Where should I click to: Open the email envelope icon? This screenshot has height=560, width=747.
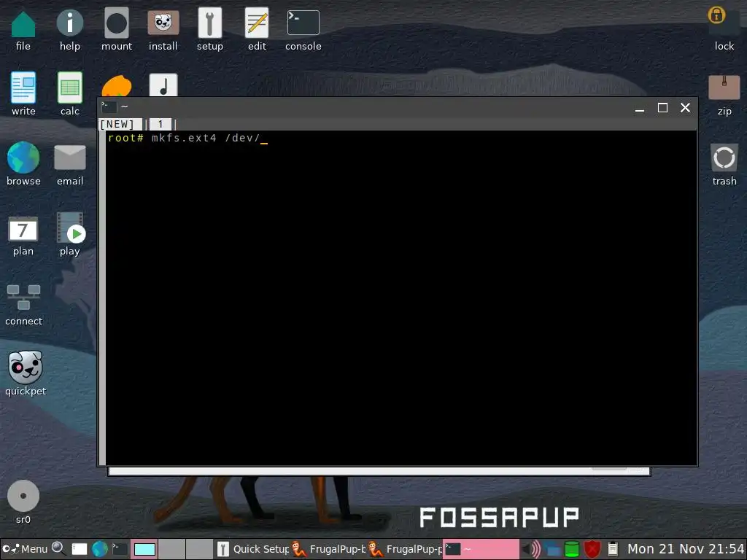point(70,157)
